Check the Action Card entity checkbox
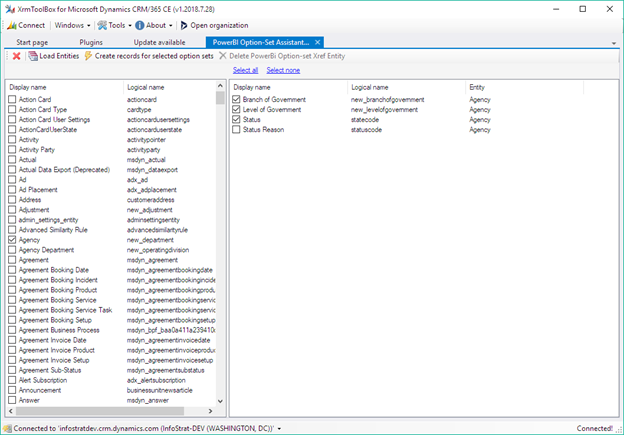Viewport: 624px width, 435px height. point(12,99)
